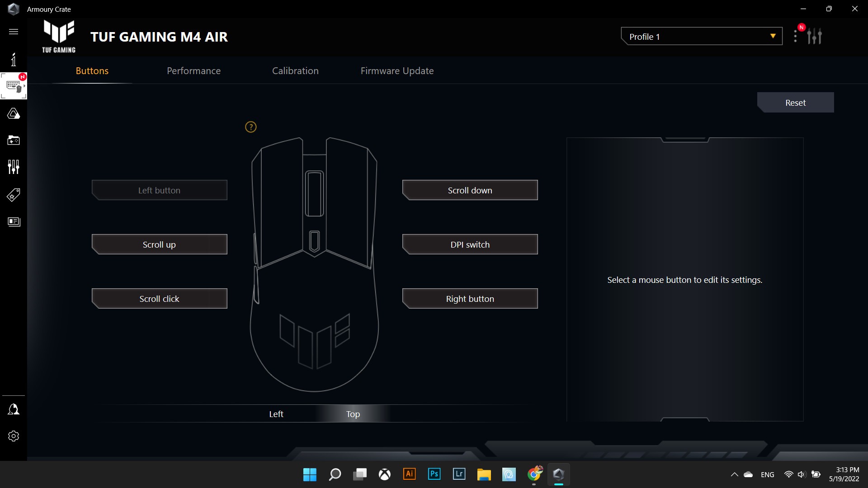This screenshot has height=488, width=868.
Task: Open the Featured deals tag icon
Action: point(14,195)
